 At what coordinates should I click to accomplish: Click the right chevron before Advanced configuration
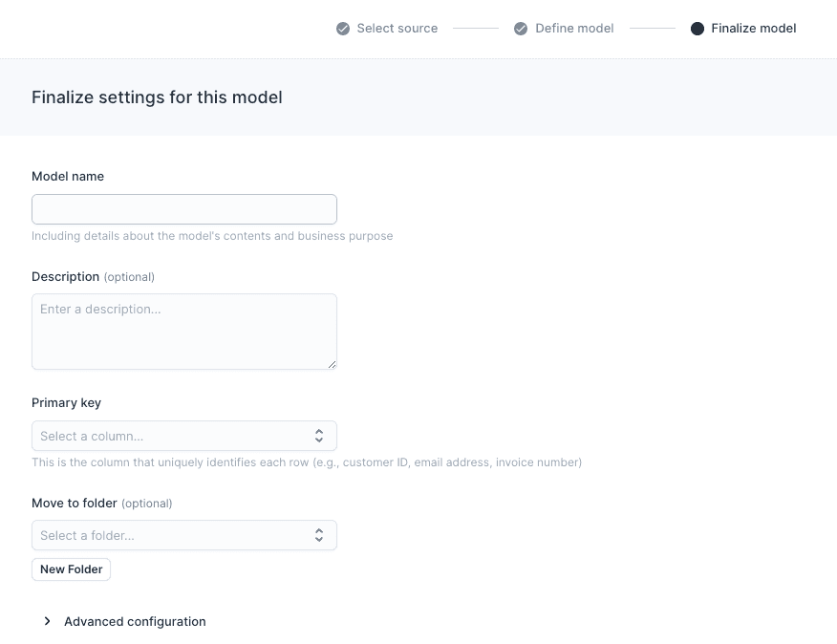tap(47, 621)
